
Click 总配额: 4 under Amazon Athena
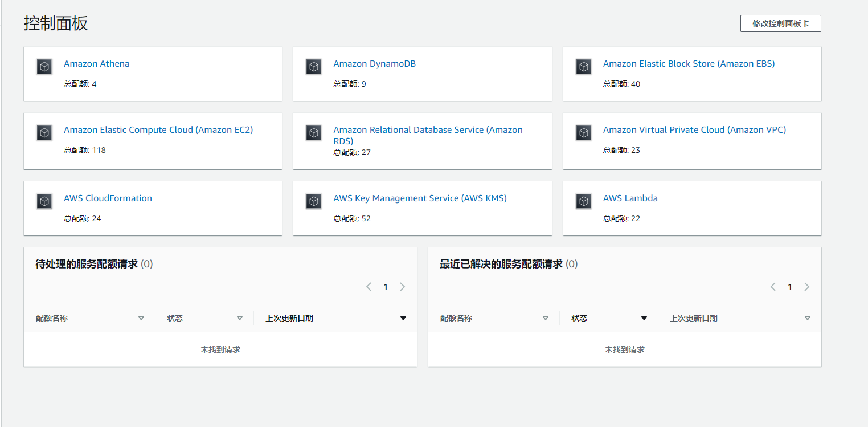(80, 84)
